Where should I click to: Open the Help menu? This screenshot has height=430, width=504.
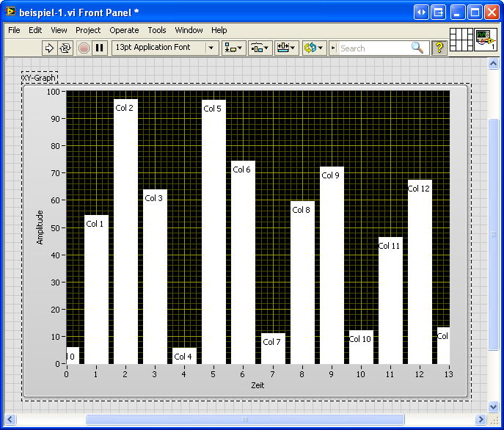point(219,30)
